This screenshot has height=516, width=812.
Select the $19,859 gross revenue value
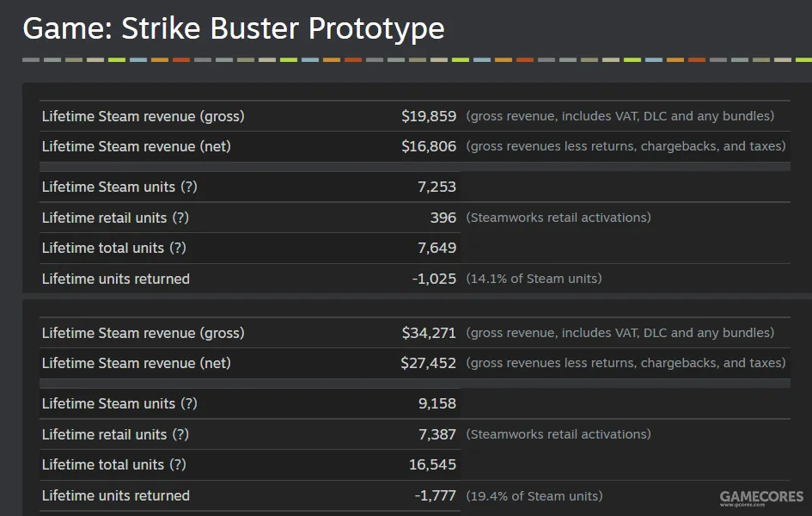coord(429,116)
